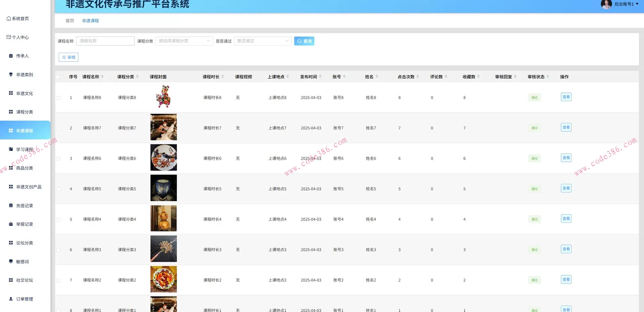644x312 pixels.
Task: Click the icon beside 传承人
Action: click(11, 56)
